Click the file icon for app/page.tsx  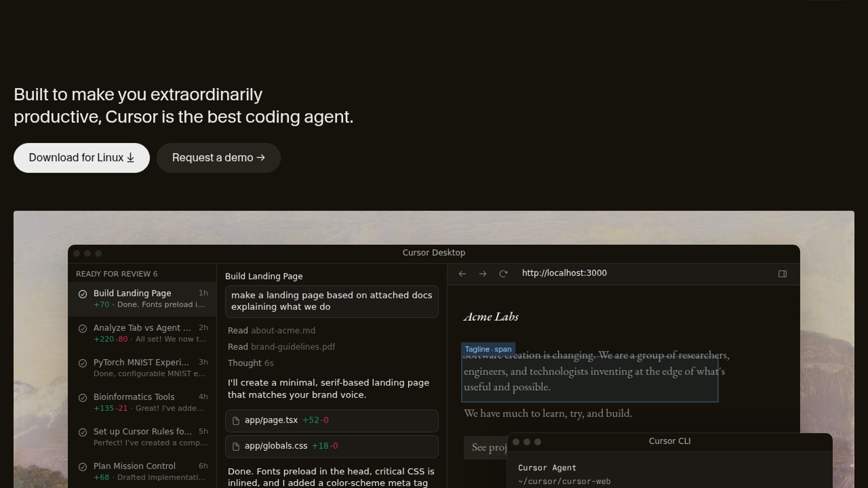pyautogui.click(x=236, y=421)
